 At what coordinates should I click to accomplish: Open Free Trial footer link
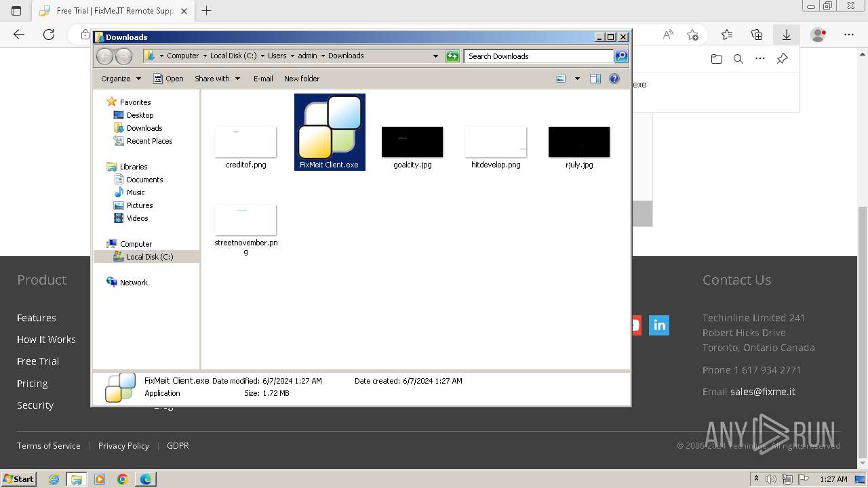38,361
